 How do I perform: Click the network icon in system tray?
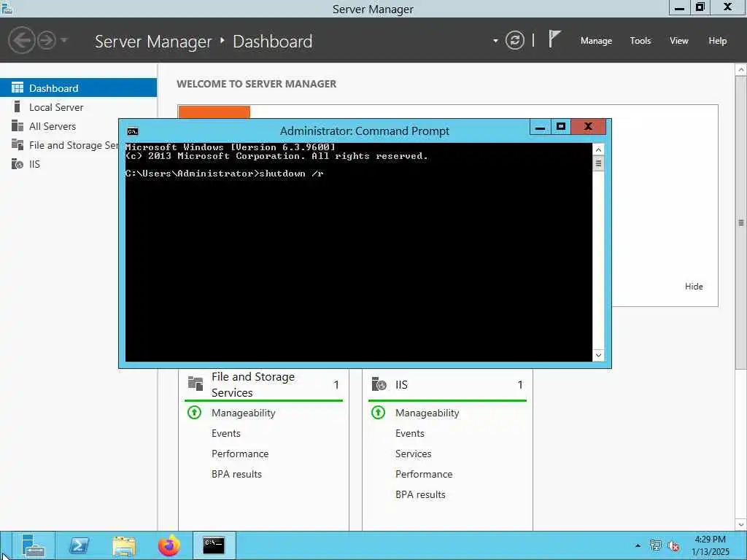point(656,545)
